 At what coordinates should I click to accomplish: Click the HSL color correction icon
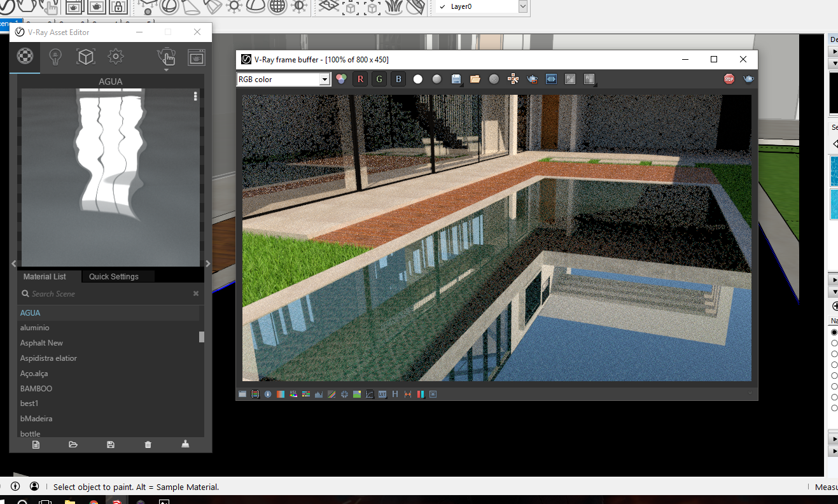pos(293,394)
